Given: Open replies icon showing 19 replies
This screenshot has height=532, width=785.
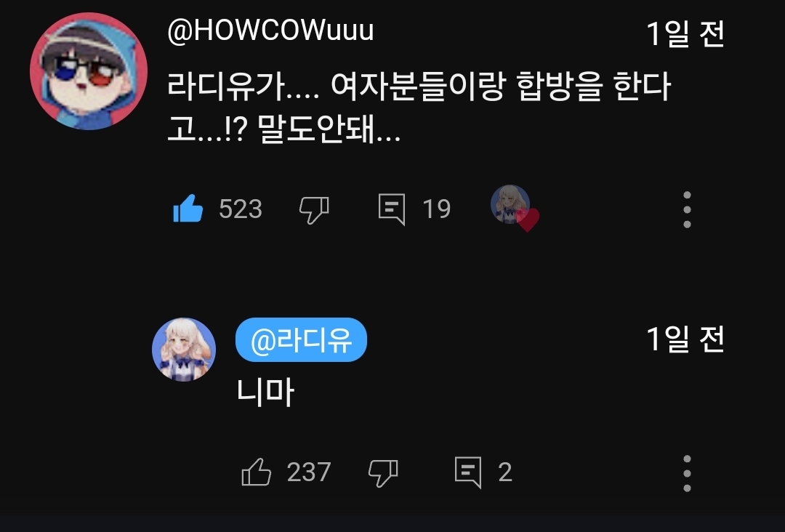Looking at the screenshot, I should (392, 209).
